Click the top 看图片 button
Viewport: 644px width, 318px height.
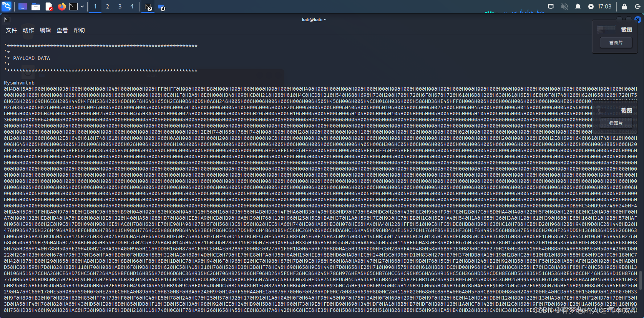616,43
